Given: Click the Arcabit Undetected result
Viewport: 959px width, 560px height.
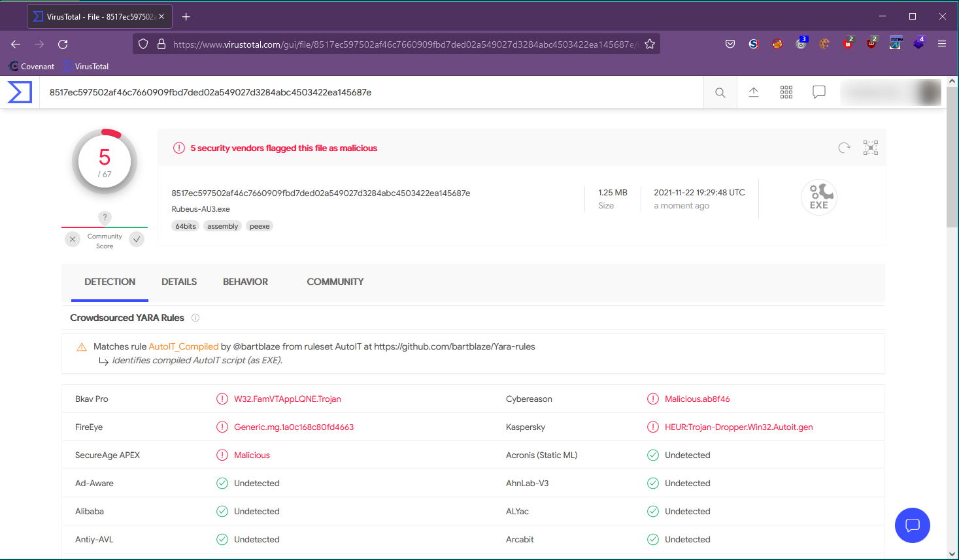Looking at the screenshot, I should point(688,539).
